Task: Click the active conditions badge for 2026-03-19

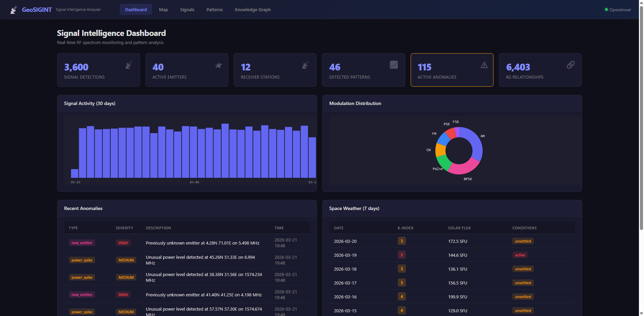Action: tap(520, 255)
